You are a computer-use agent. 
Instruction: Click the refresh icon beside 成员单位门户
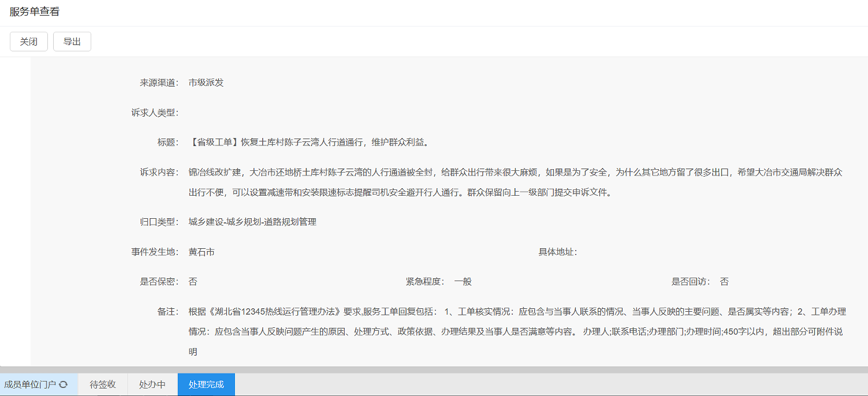(64, 384)
